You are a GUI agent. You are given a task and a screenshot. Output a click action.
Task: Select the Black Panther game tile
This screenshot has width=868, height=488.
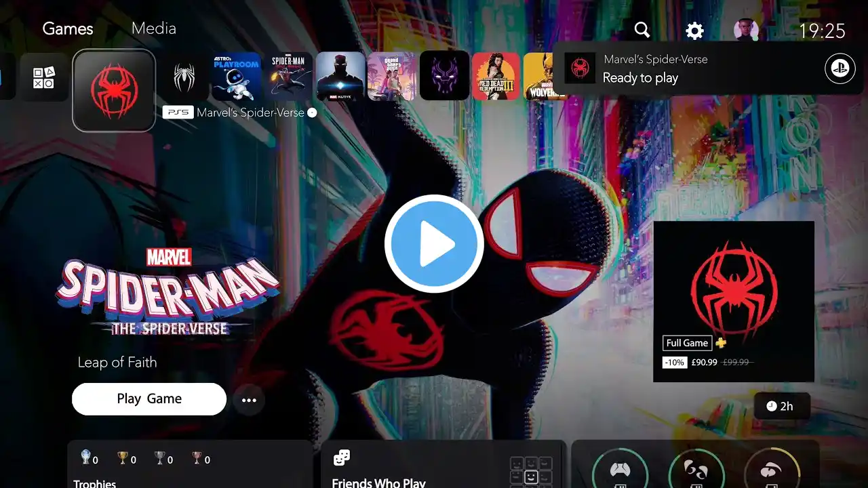pyautogui.click(x=444, y=76)
